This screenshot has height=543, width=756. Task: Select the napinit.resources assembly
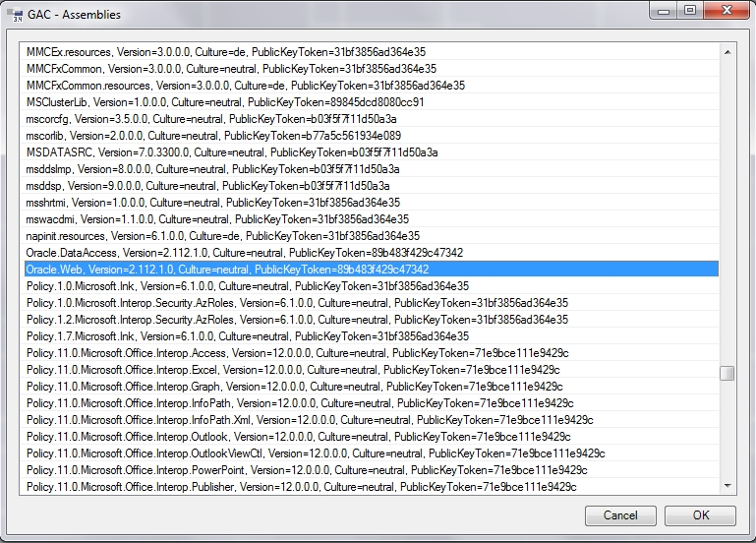pos(223,236)
